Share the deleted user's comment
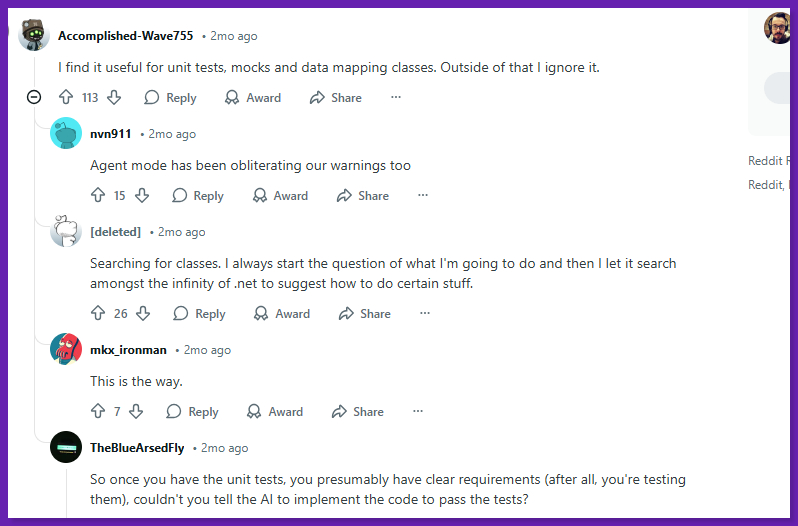This screenshot has height=526, width=798. 365,314
